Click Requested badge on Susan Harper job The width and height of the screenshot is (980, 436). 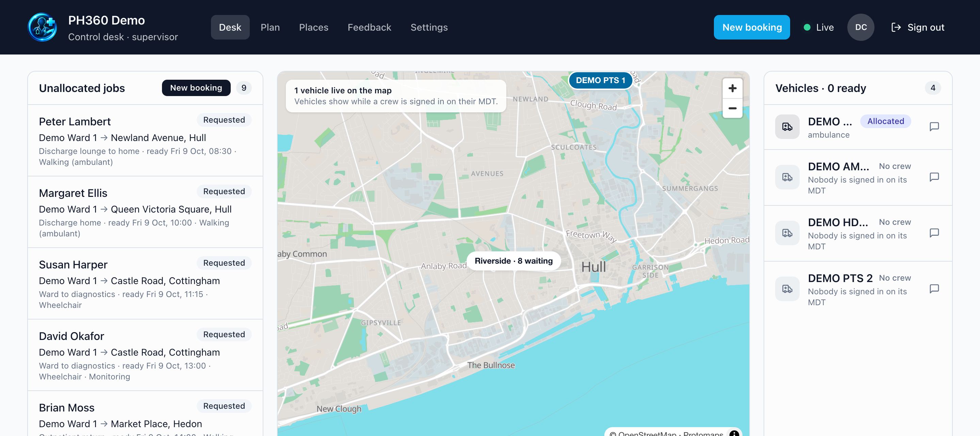coord(224,263)
